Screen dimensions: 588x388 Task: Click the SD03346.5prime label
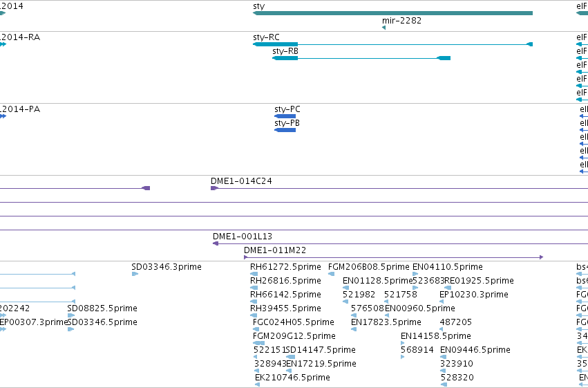102,323
